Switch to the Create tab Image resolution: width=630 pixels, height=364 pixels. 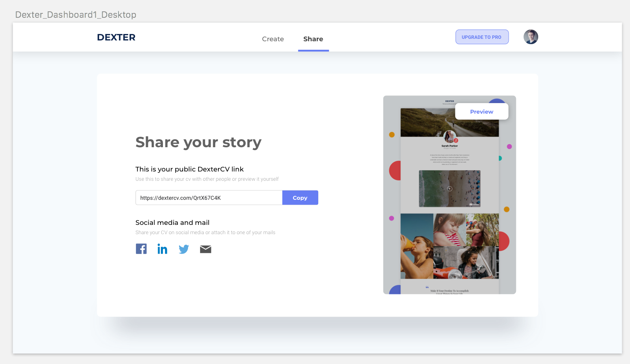click(x=273, y=39)
